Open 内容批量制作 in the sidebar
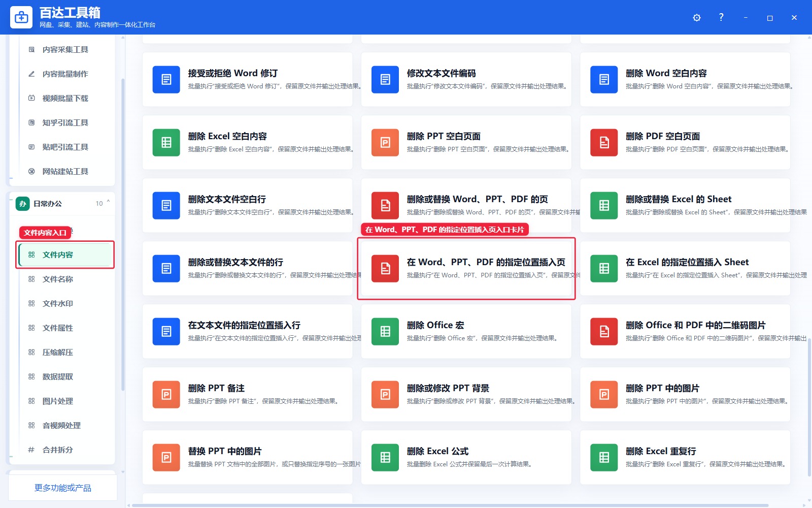 click(65, 74)
